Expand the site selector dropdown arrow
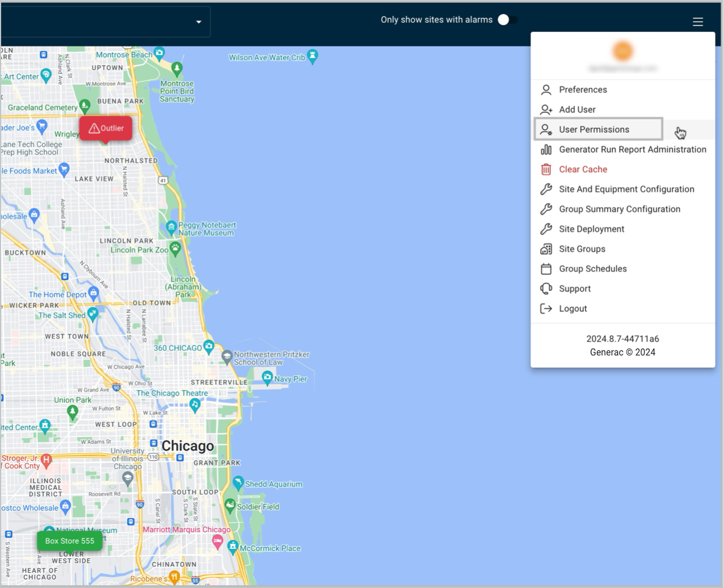Viewport: 724px width, 588px height. [x=199, y=22]
